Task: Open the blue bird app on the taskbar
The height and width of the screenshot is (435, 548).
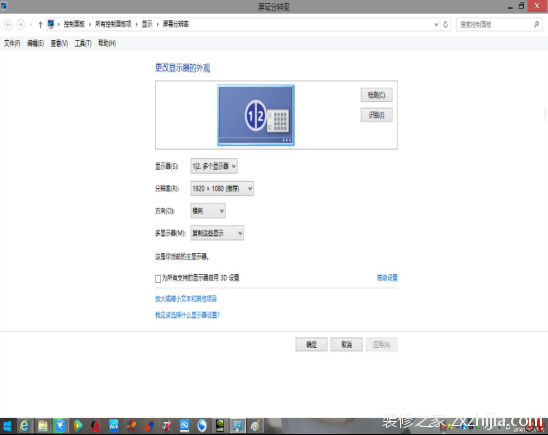Action: coord(60,426)
